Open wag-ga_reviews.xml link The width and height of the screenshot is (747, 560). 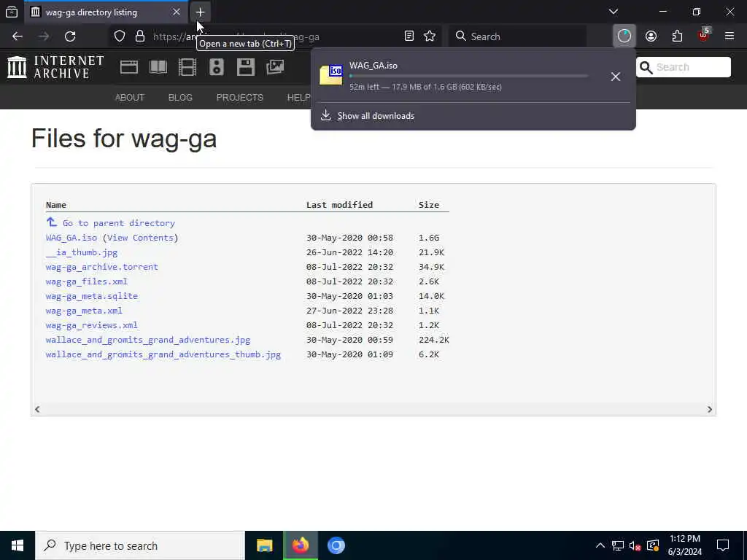(91, 325)
